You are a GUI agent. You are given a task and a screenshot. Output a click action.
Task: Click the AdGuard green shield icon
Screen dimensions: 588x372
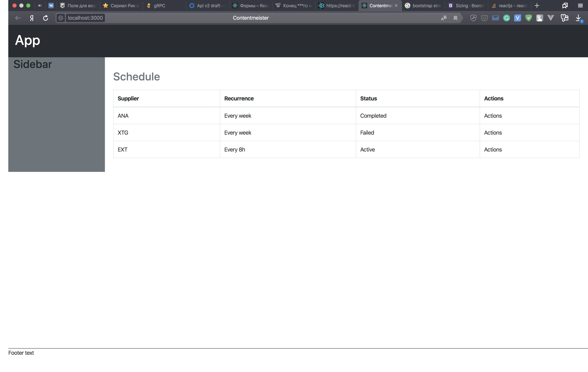(x=528, y=18)
